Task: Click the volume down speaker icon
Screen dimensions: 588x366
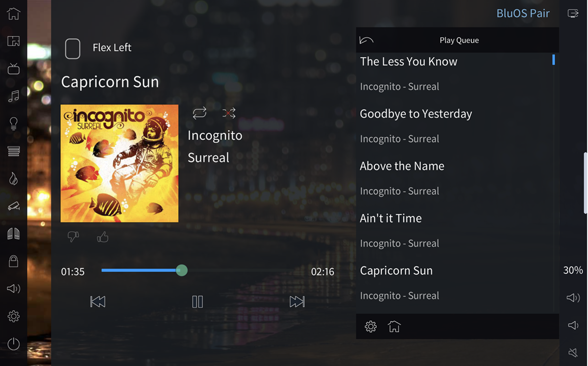Action: click(x=573, y=325)
